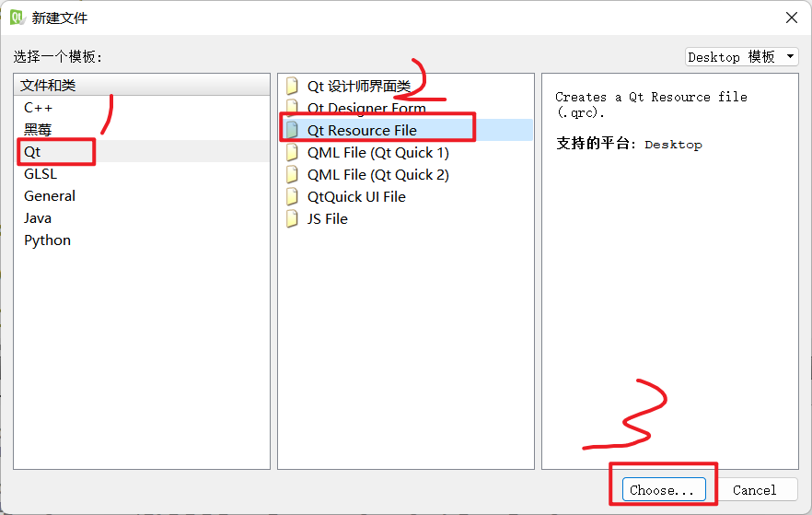Choose the JS File template

(405, 218)
